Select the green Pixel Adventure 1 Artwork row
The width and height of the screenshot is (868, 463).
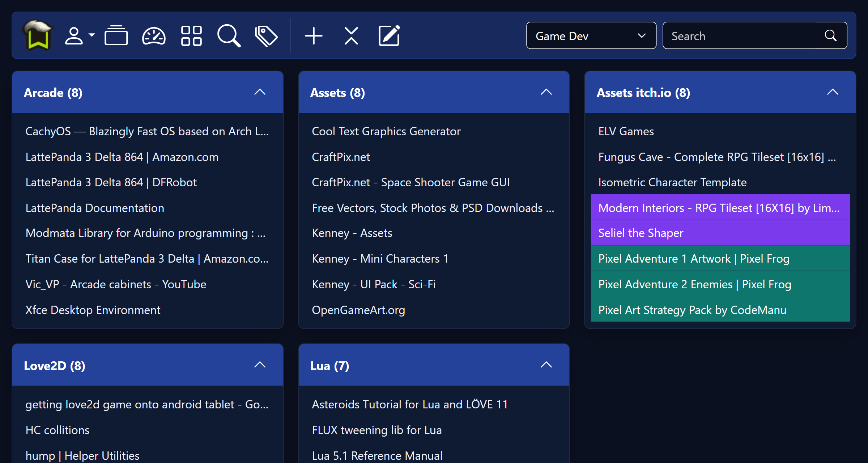tap(720, 258)
